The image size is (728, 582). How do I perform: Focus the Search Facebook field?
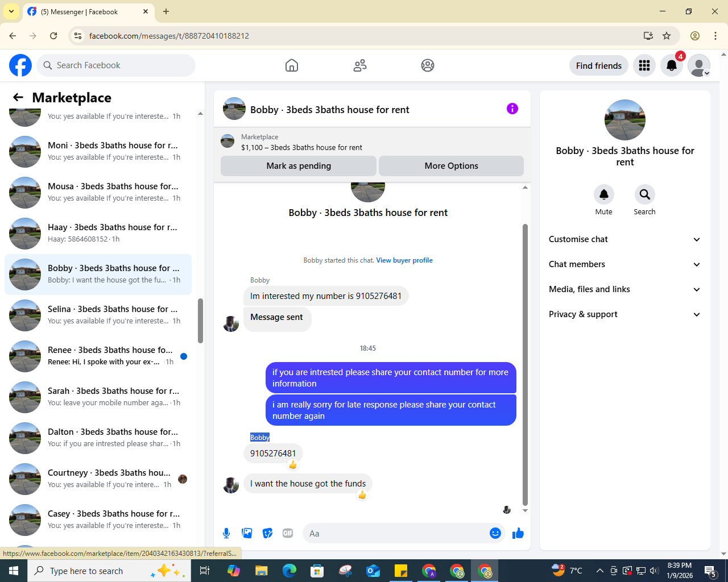(x=116, y=65)
